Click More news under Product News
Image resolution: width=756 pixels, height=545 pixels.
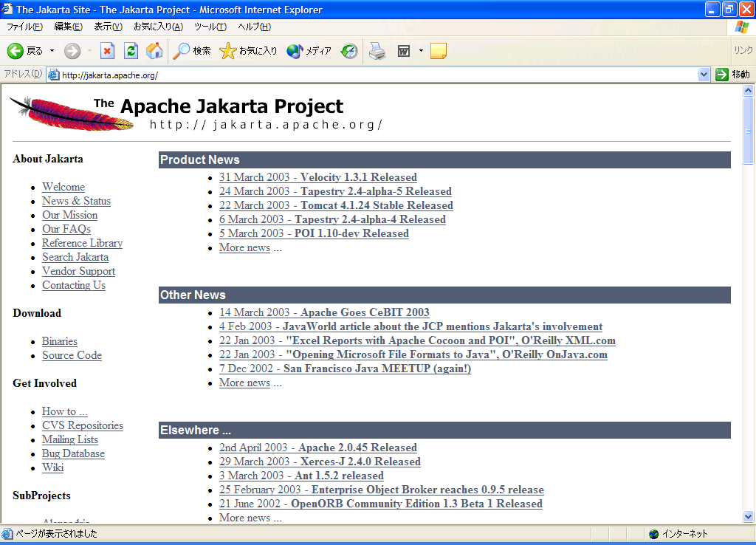coord(244,247)
